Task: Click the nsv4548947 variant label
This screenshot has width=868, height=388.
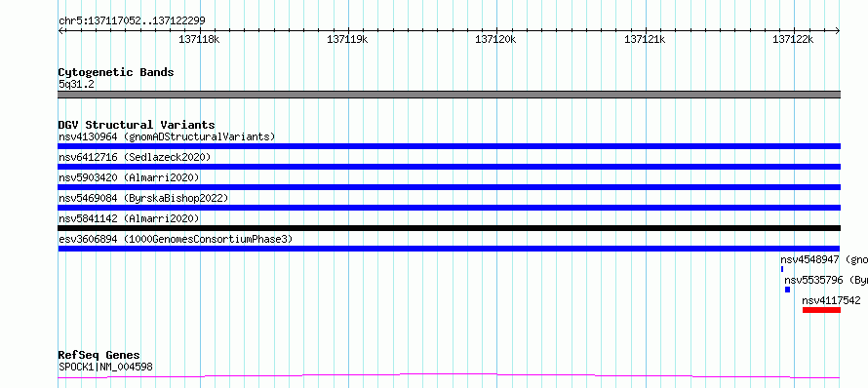Action: [824, 259]
